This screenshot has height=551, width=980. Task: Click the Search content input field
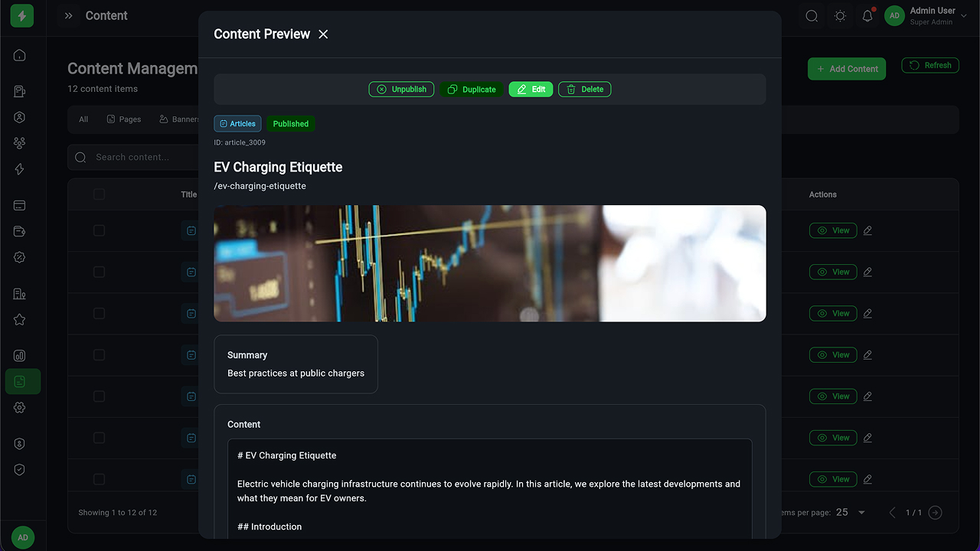click(x=133, y=158)
